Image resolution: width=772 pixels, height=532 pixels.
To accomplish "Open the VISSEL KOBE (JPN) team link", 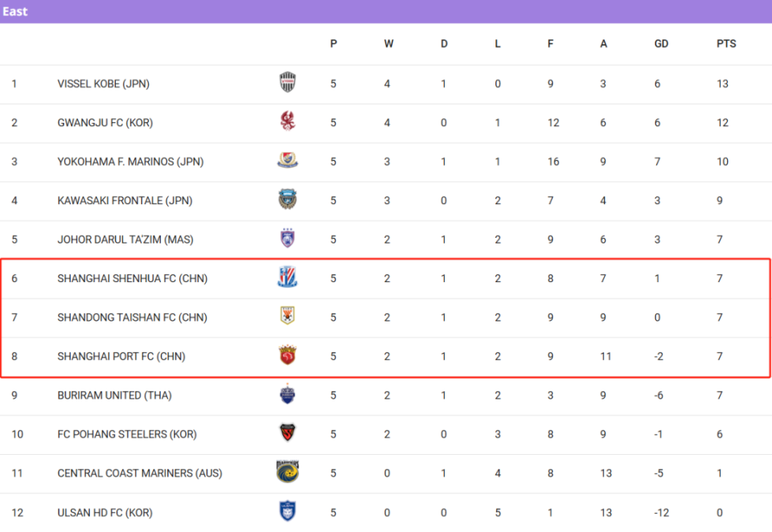I will [103, 84].
